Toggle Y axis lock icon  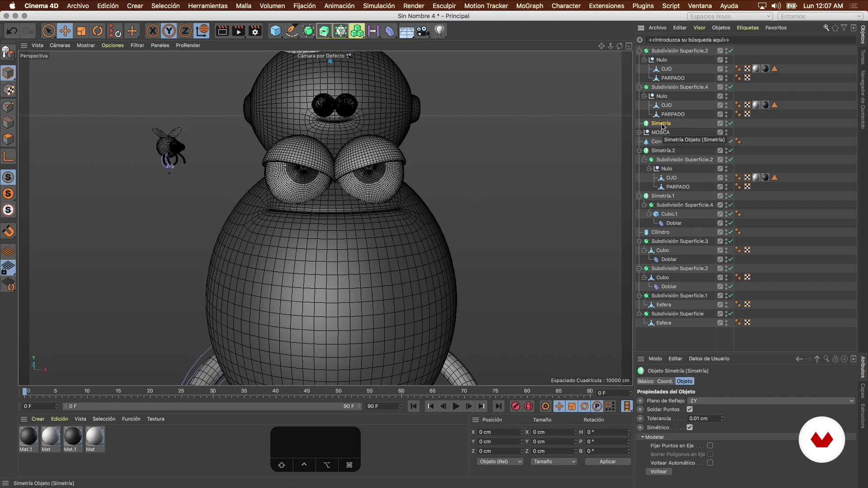pyautogui.click(x=169, y=31)
